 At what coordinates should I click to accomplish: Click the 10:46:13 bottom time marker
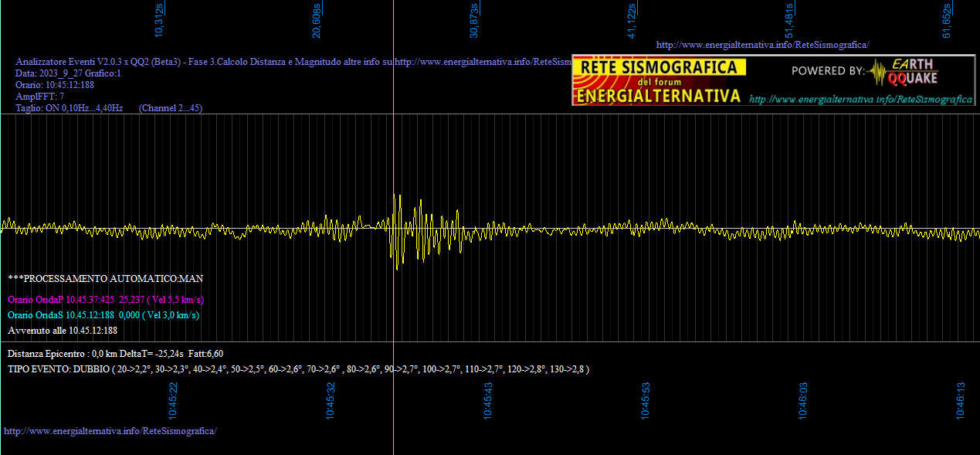[x=961, y=401]
